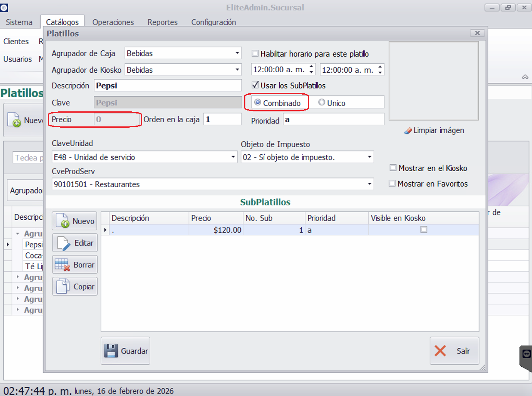Click the Borrar table delete icon
The height and width of the screenshot is (396, 532).
63,265
